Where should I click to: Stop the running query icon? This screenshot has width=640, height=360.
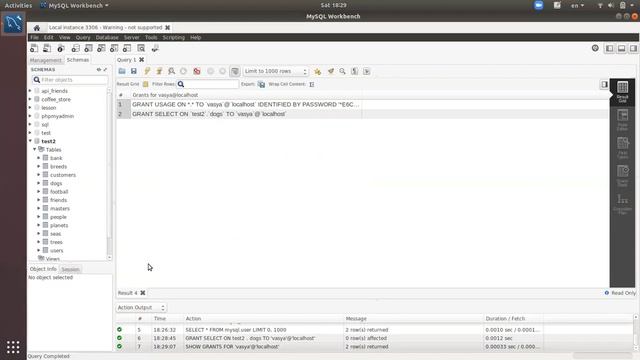183,71
